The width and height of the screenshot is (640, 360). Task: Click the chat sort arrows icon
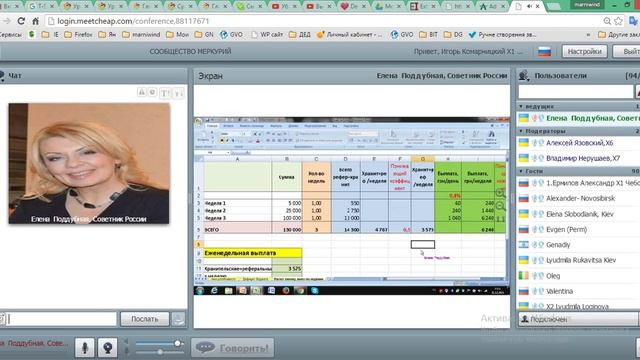point(179,93)
